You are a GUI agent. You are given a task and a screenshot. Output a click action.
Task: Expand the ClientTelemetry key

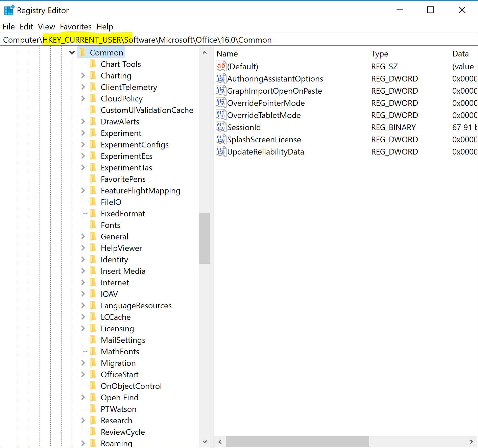(x=83, y=87)
